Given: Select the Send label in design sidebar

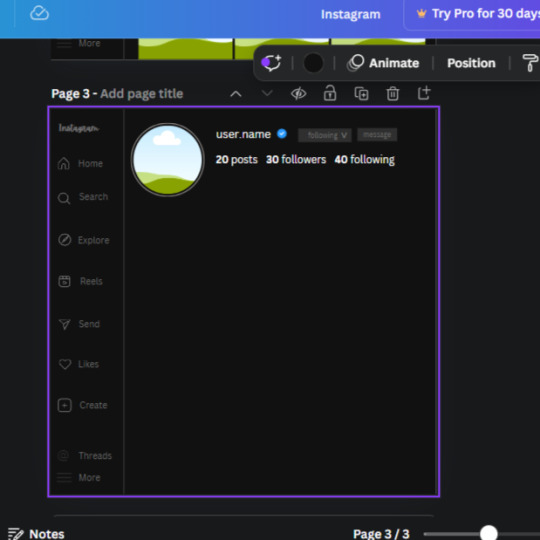Looking at the screenshot, I should (89, 324).
